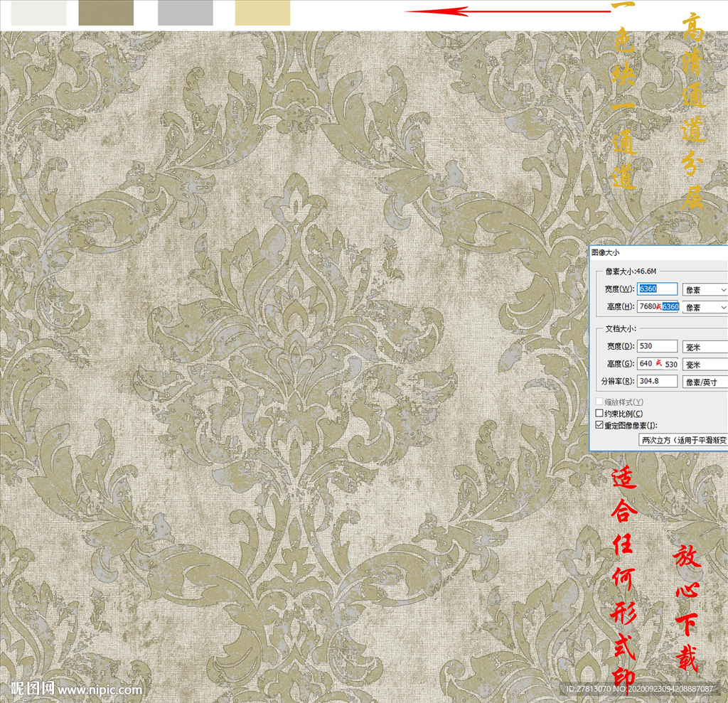
Task: Click the 宽度(W) label
Action: click(619, 289)
